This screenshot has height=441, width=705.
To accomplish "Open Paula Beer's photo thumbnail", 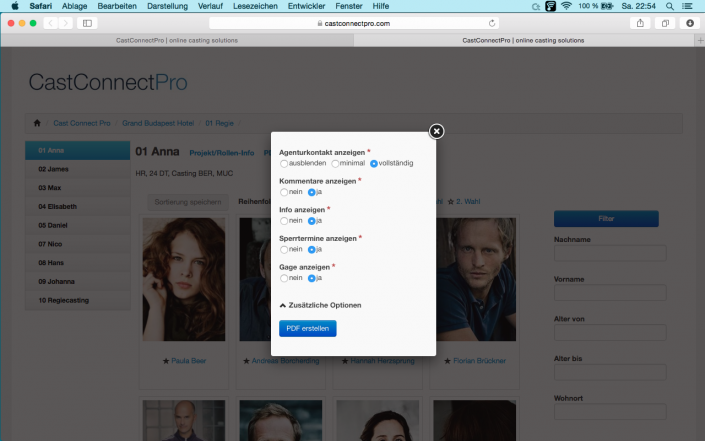I will (184, 280).
